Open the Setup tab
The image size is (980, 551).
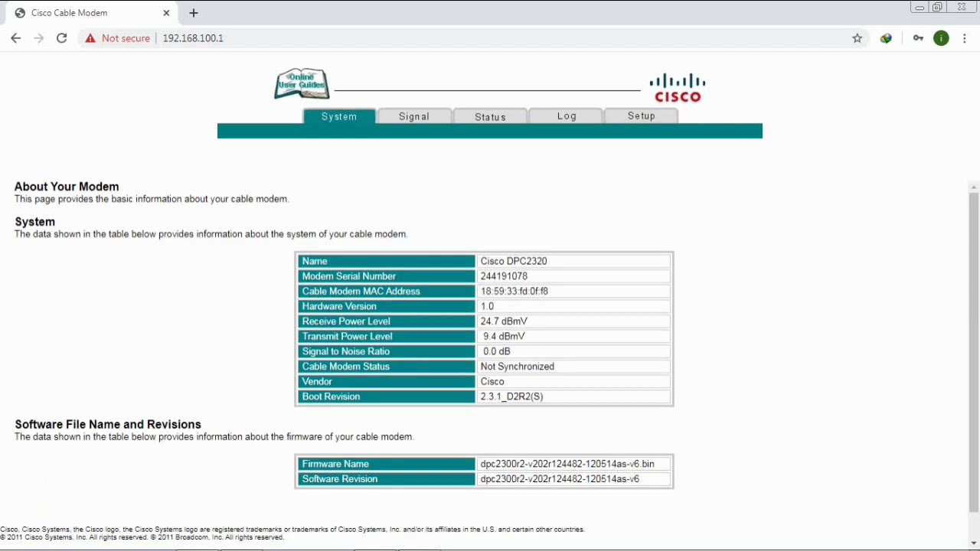tap(642, 116)
